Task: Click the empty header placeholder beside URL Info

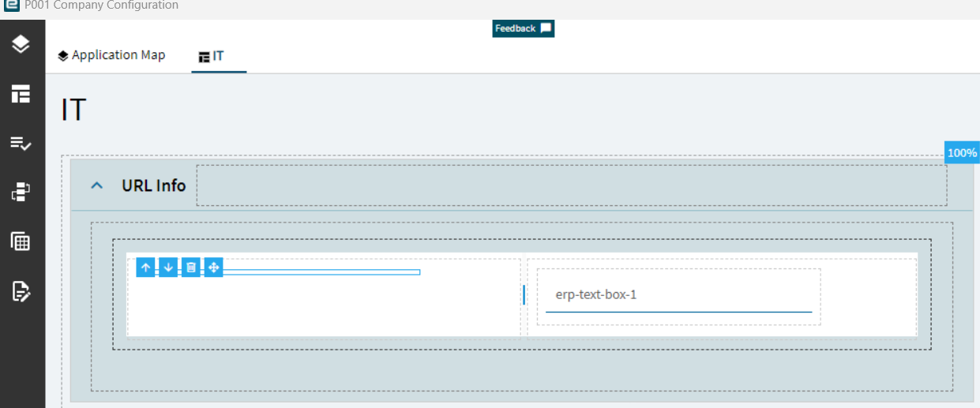Action: (x=572, y=185)
